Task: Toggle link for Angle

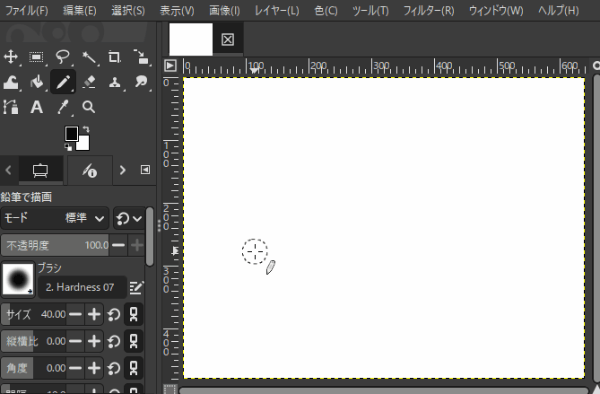Action: click(x=134, y=368)
